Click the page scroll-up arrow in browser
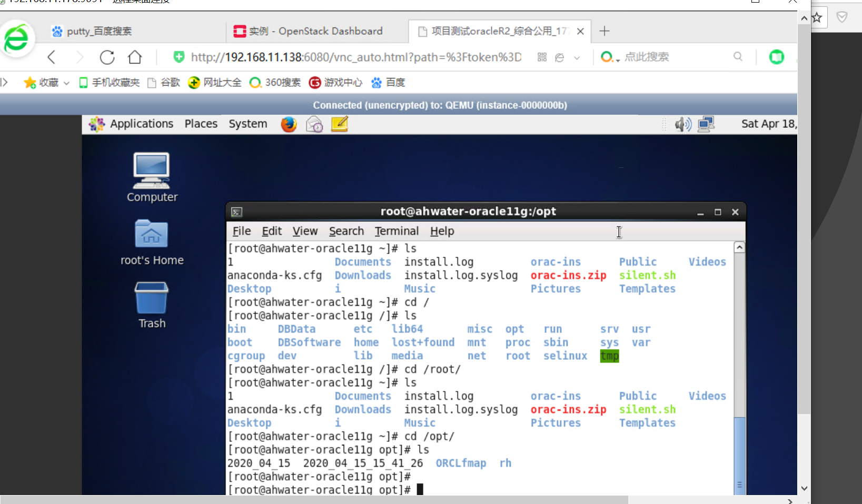Image resolution: width=862 pixels, height=504 pixels. [804, 18]
